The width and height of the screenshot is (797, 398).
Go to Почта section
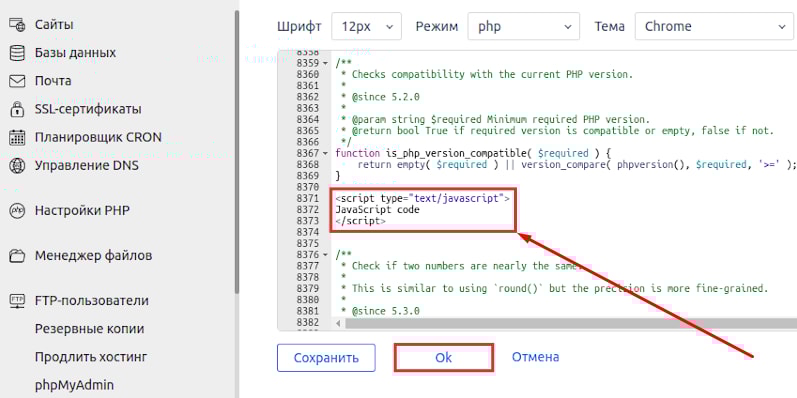pyautogui.click(x=53, y=81)
